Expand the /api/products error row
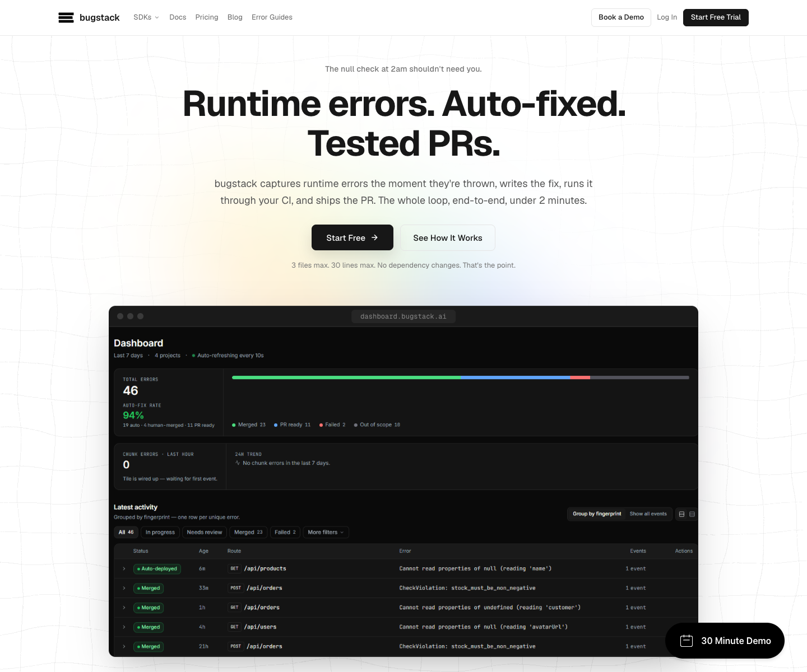The image size is (807, 672). point(124,569)
